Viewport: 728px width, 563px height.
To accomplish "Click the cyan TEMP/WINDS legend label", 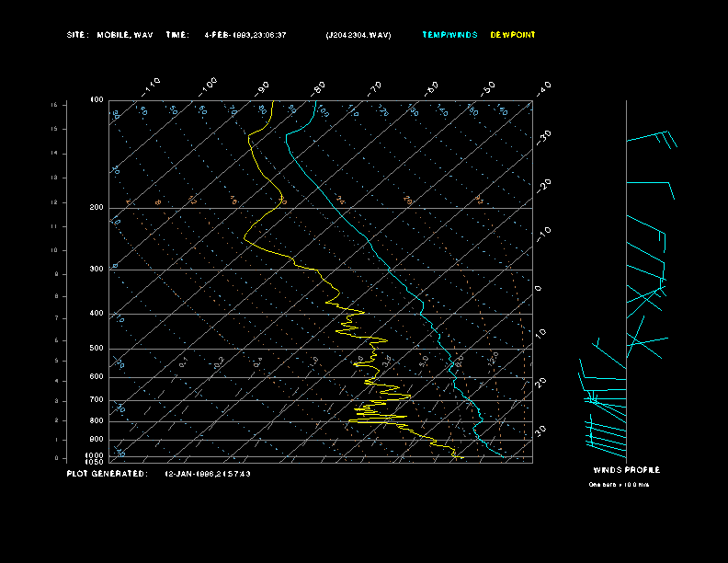I will [x=449, y=35].
